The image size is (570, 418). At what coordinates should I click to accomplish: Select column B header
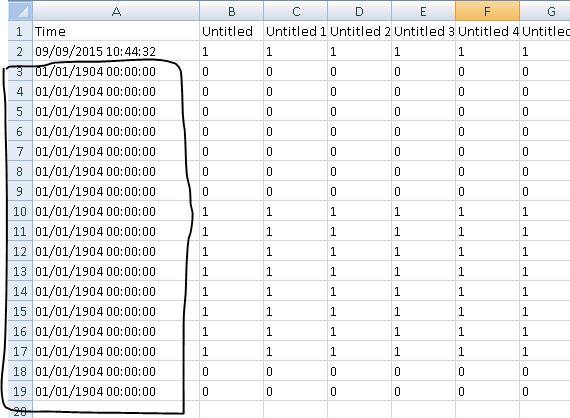[231, 11]
